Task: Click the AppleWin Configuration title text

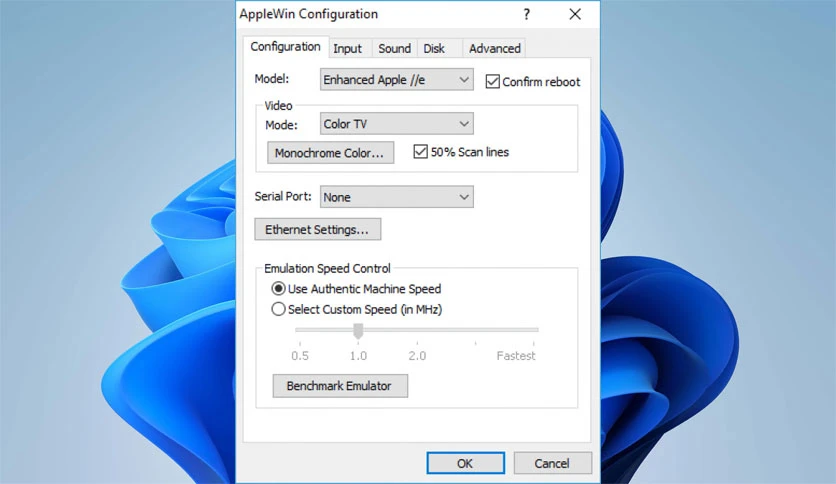Action: (x=309, y=14)
